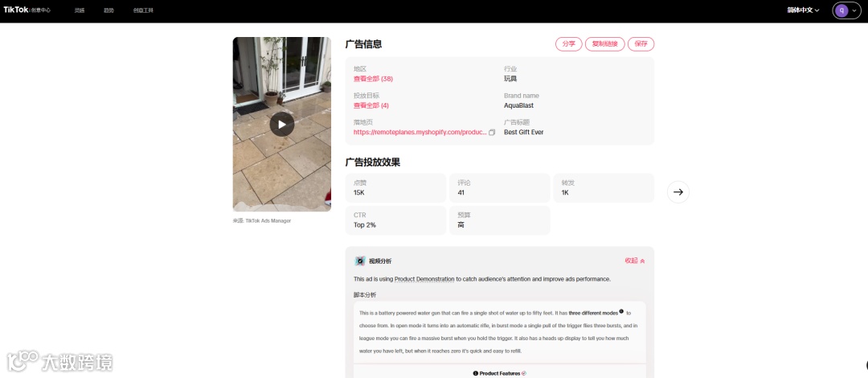The image size is (868, 378).
Task: Click the 复制链接 copy link button
Action: [605, 44]
